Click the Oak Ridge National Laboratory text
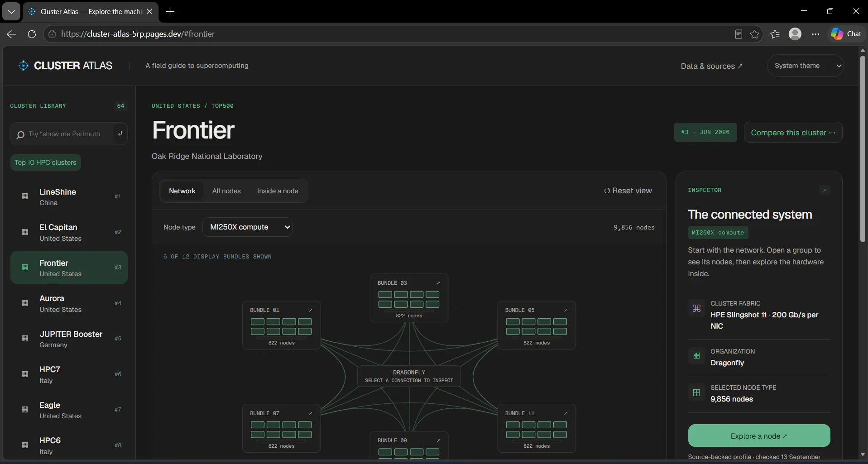 point(207,156)
